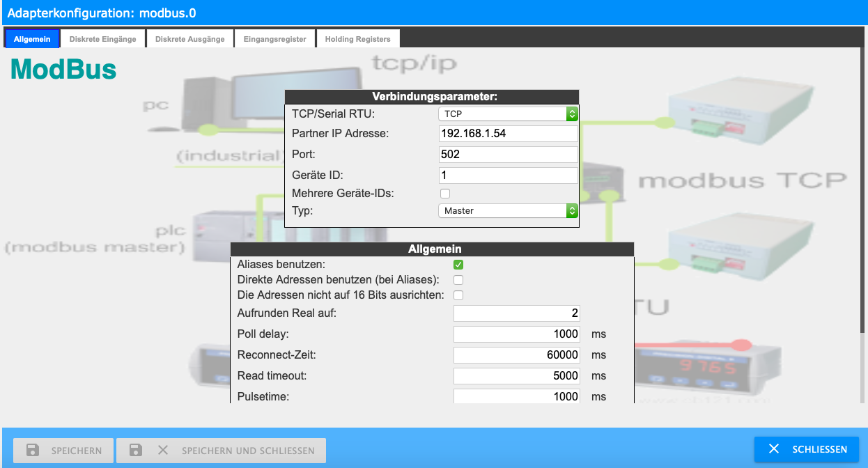Image resolution: width=868 pixels, height=468 pixels.
Task: Go to the Eingangsregister tab
Action: tap(275, 39)
